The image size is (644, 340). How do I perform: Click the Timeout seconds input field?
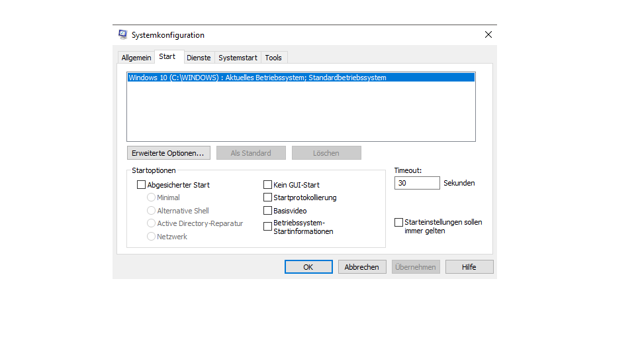[x=417, y=183]
